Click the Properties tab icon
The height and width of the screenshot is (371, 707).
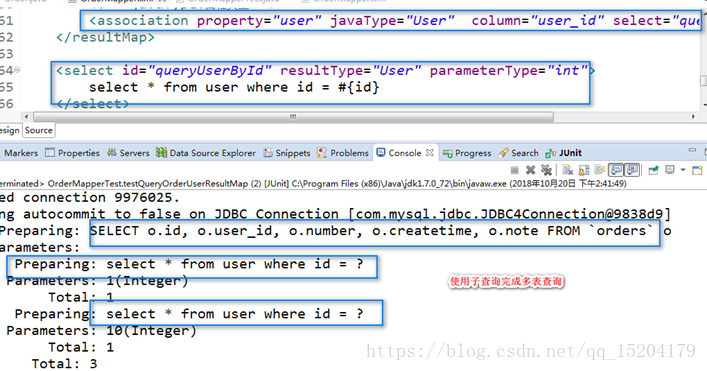(x=50, y=153)
